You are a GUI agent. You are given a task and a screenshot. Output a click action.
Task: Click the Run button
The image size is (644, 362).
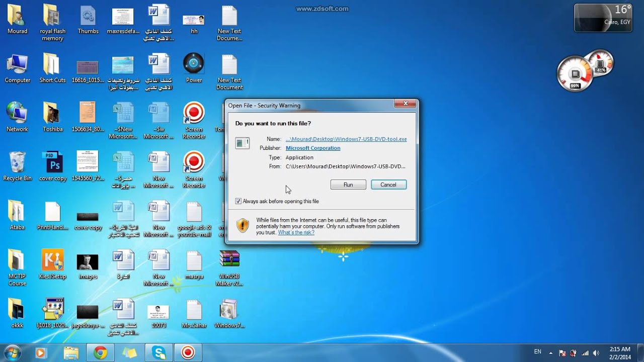tap(348, 185)
